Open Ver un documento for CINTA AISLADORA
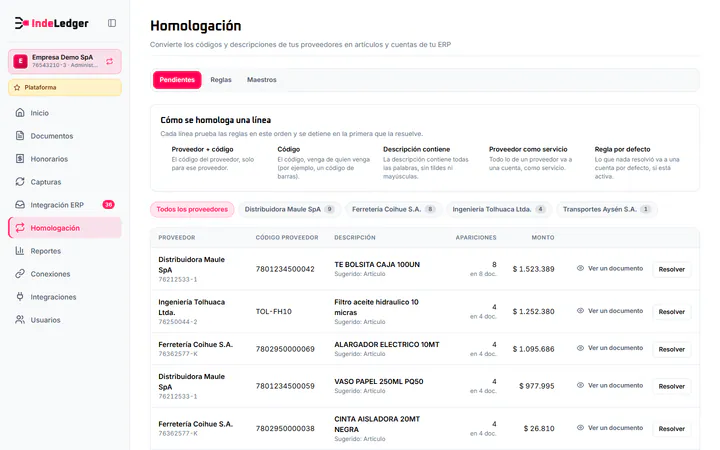Screen dimensions: 720x450 [610, 428]
